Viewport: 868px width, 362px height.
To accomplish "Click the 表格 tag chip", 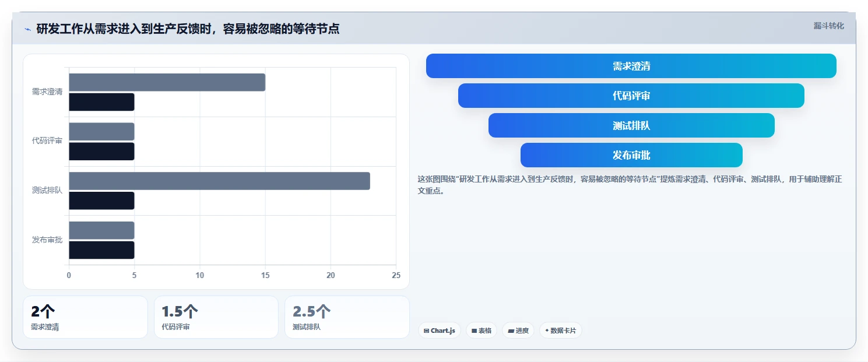I will tap(482, 331).
